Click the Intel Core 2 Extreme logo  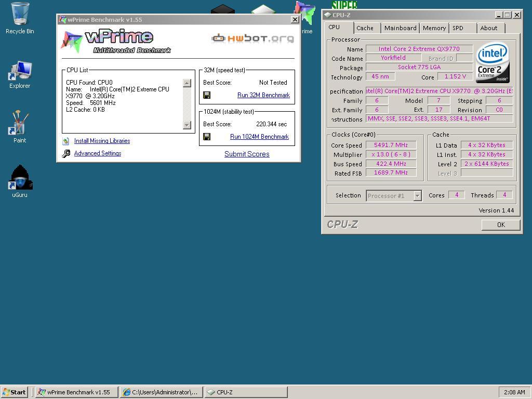493,63
